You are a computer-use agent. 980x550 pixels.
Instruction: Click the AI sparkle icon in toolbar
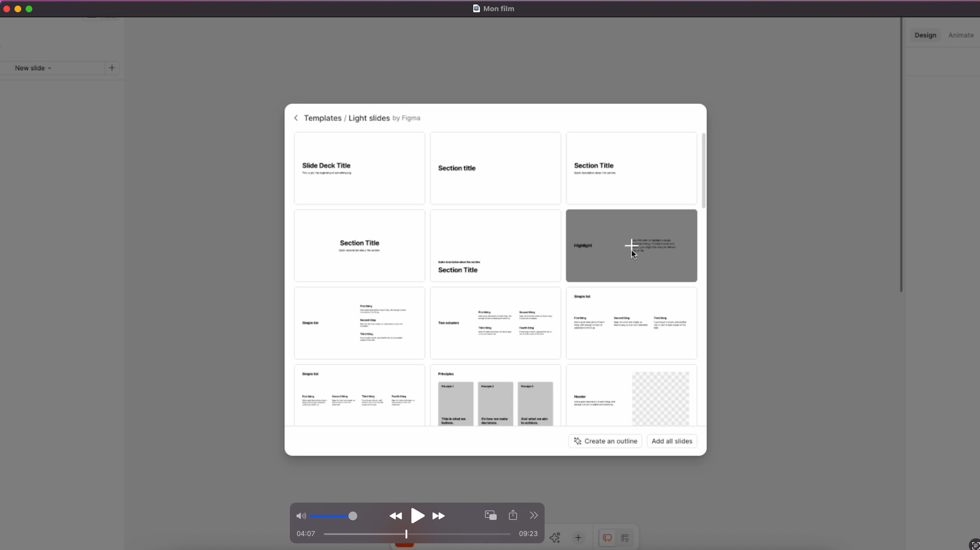[555, 538]
